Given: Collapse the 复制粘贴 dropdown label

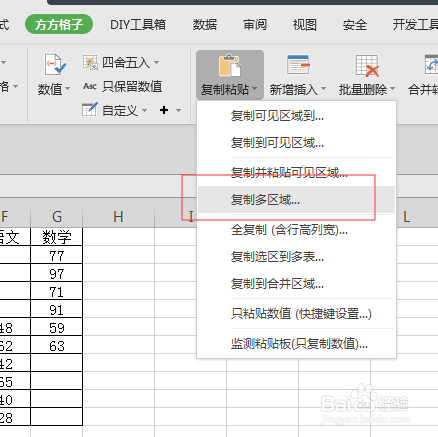Looking at the screenshot, I should tap(229, 89).
